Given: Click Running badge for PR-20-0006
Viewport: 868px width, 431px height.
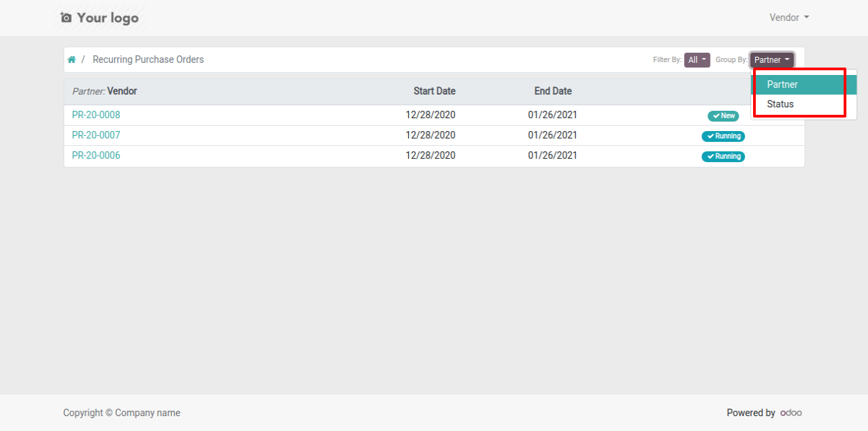Looking at the screenshot, I should [x=723, y=156].
